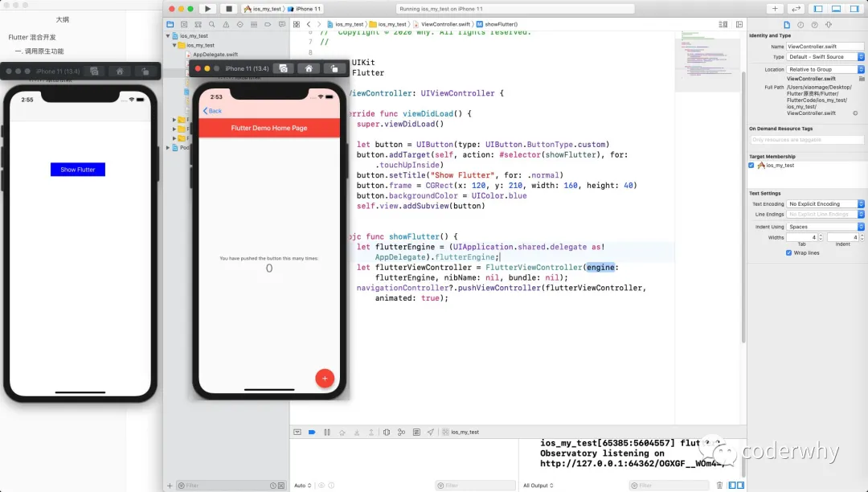Screen dimensions: 868x492
Task: Open the Type Default - Swift Source dropdown
Action: [x=825, y=57]
